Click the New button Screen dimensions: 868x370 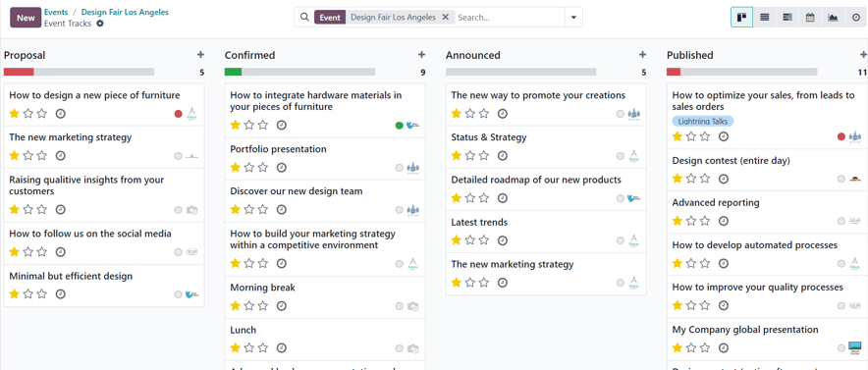[26, 18]
